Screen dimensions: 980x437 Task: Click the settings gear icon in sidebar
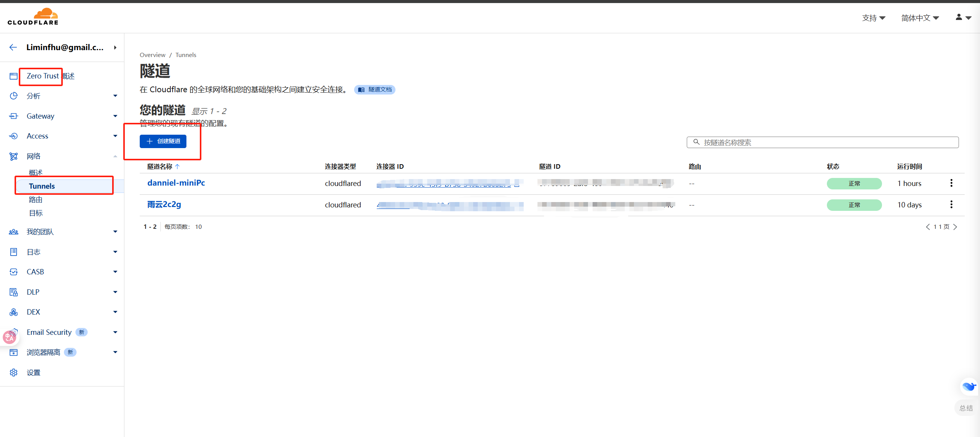coord(14,372)
